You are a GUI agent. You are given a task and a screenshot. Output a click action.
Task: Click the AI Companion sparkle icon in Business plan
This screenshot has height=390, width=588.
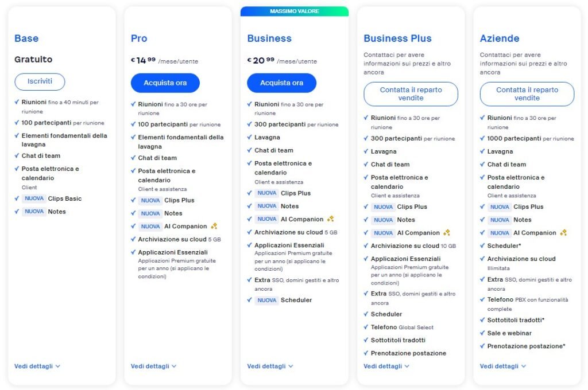click(330, 219)
